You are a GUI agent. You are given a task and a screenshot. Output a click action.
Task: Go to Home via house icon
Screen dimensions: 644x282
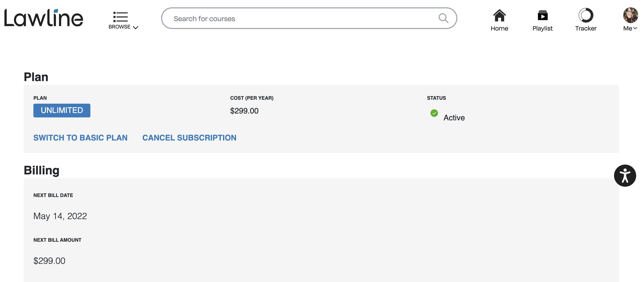coord(499,15)
